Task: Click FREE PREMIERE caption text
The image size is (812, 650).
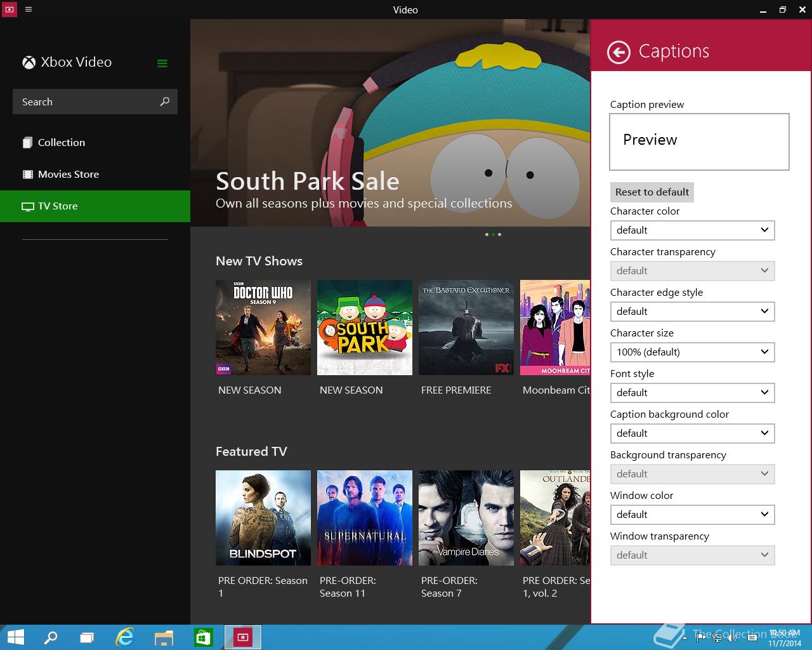Action: click(x=456, y=390)
